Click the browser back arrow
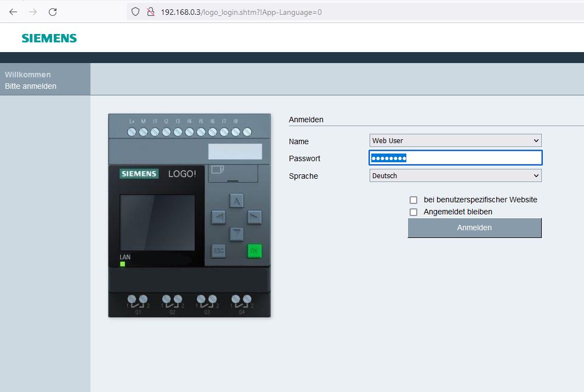This screenshot has height=392, width=584. (13, 12)
